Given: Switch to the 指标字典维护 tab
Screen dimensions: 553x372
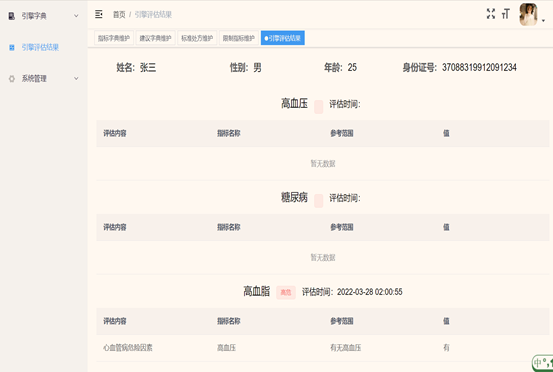Looking at the screenshot, I should (x=114, y=38).
